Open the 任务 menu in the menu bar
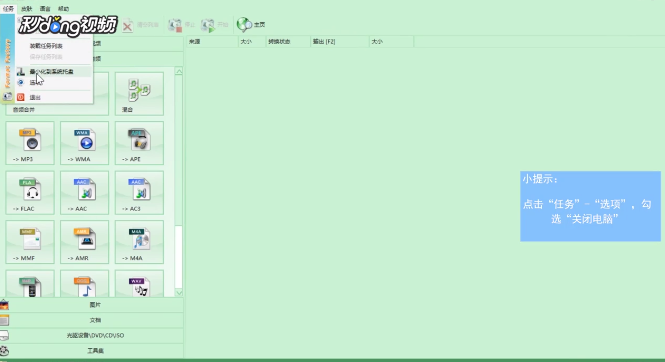The width and height of the screenshot is (665, 362). (8, 8)
